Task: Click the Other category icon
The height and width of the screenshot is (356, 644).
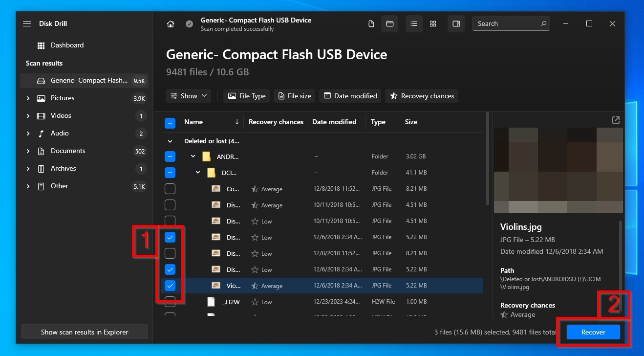Action: coord(41,186)
